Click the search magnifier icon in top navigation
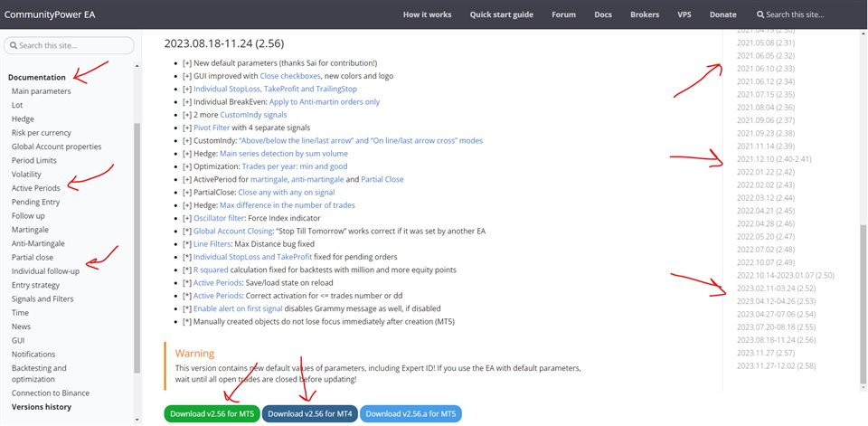 click(x=760, y=15)
